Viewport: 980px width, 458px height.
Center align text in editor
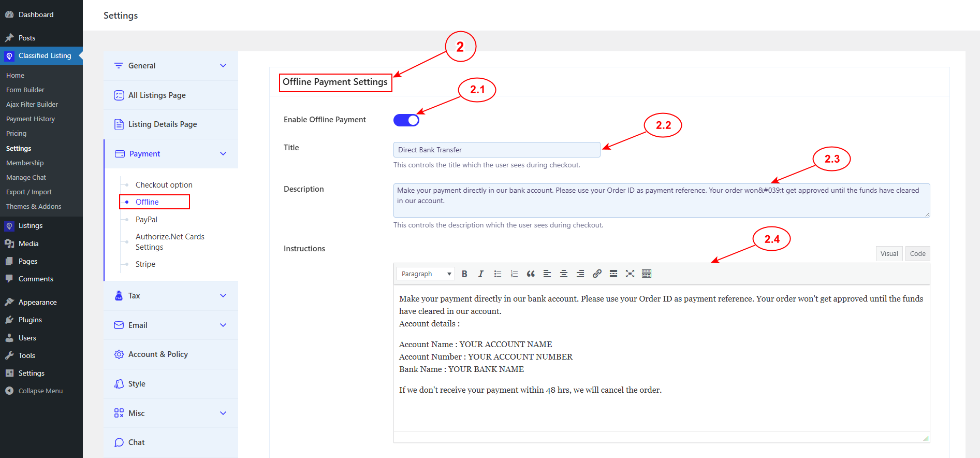pos(564,274)
